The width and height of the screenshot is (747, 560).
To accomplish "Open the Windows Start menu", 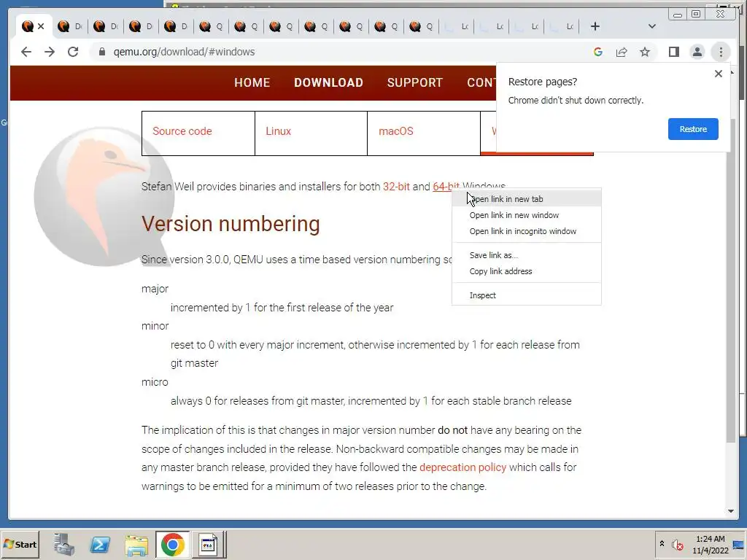I will pyautogui.click(x=20, y=544).
